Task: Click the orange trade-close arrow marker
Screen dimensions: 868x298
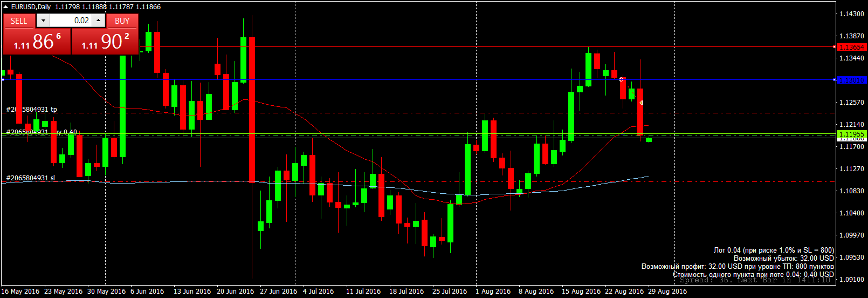Action: click(x=640, y=103)
